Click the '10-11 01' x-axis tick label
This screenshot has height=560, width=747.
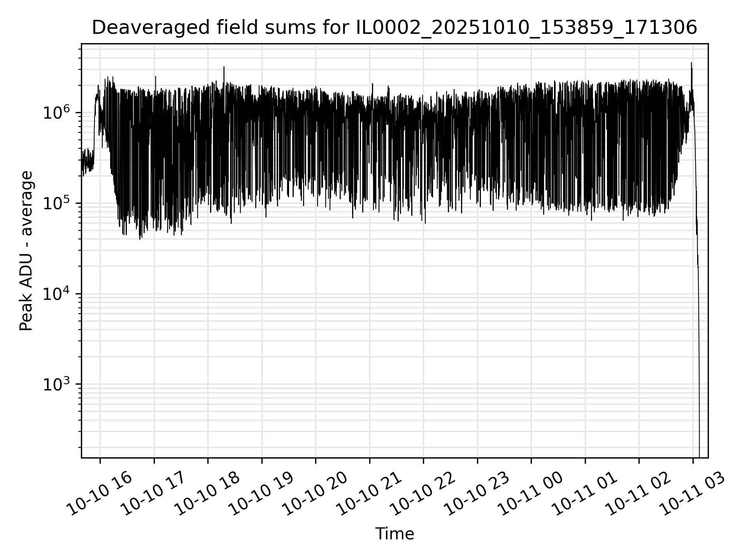pyautogui.click(x=584, y=493)
